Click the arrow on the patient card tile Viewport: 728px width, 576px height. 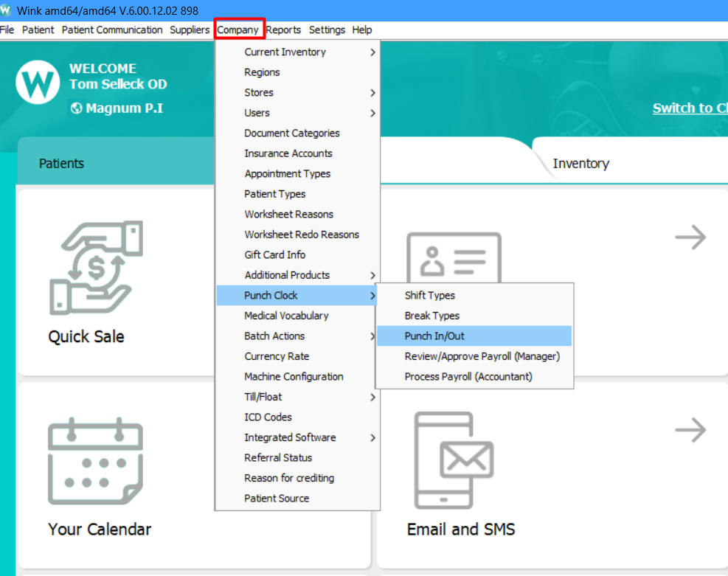click(690, 237)
